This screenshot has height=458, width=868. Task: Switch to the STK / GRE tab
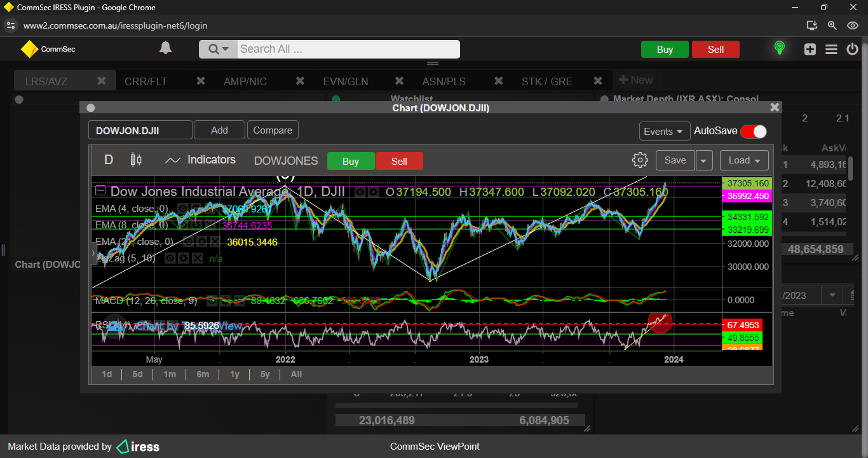point(547,81)
